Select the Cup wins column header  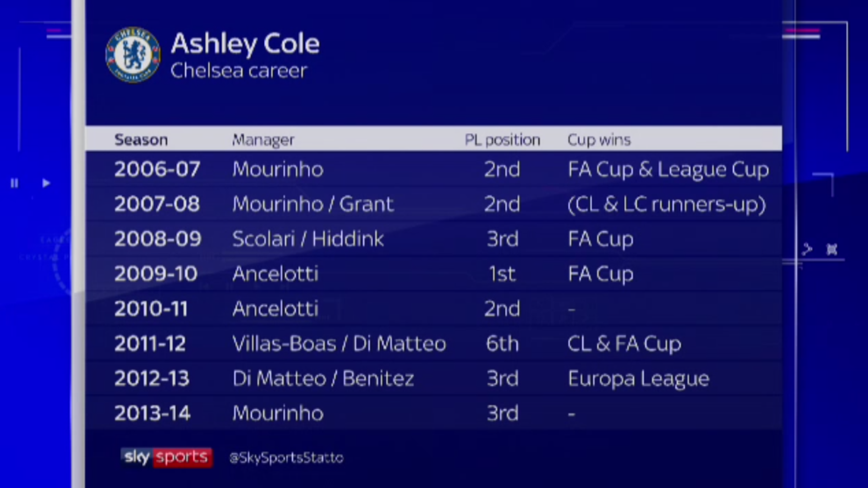click(599, 140)
